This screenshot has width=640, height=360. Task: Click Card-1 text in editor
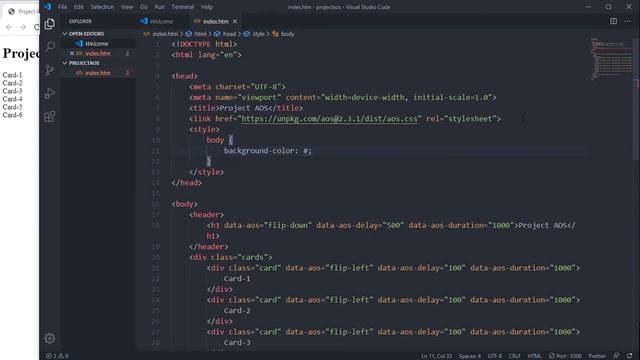237,279
